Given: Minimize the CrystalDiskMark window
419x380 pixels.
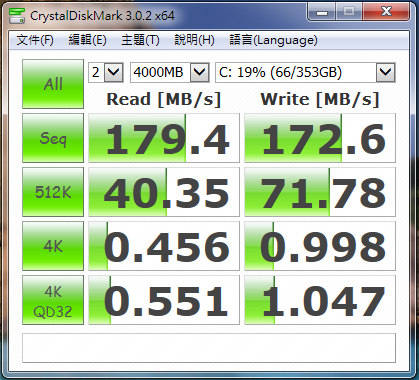Looking at the screenshot, I should (322, 12).
